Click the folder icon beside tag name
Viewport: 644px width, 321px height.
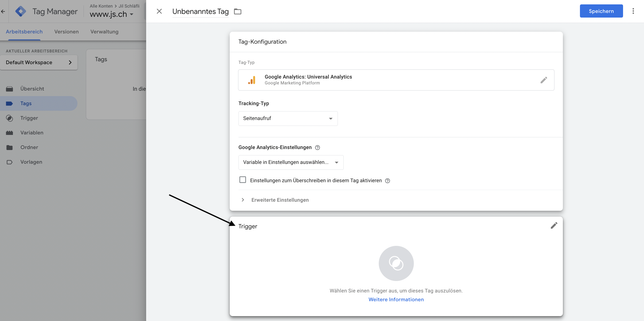pyautogui.click(x=237, y=11)
